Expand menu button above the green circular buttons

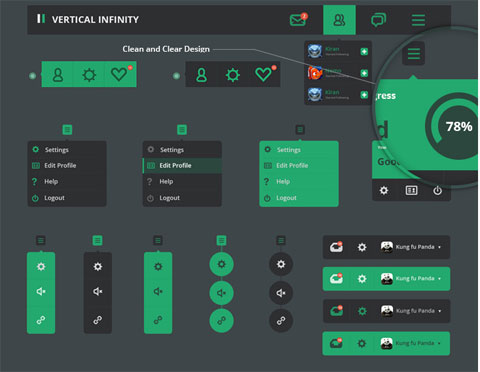[221, 240]
